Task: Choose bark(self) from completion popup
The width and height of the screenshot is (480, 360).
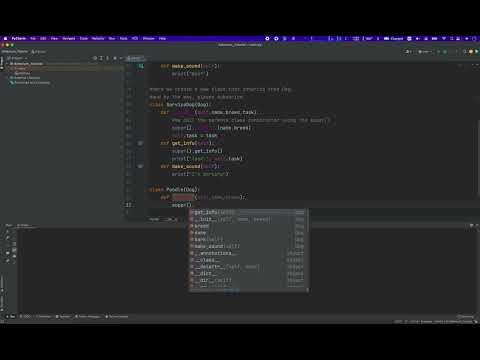Action: coord(248,240)
